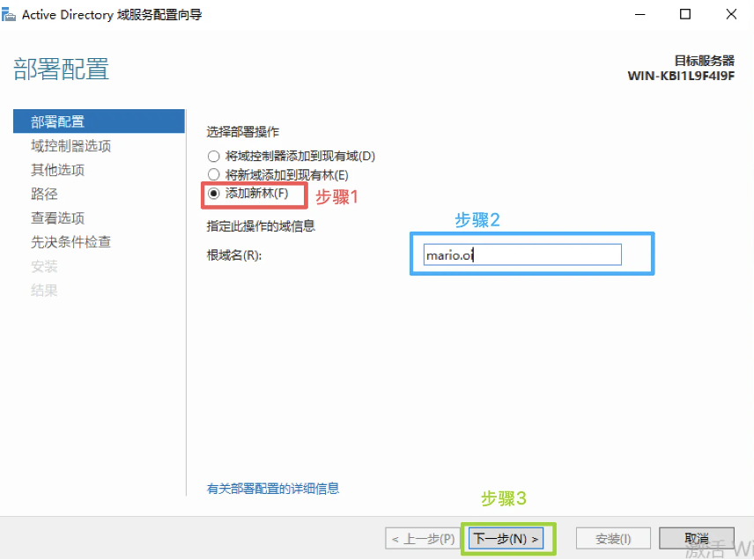Select 先决条件检查 in the sidebar
This screenshot has height=560, width=754.
click(70, 241)
